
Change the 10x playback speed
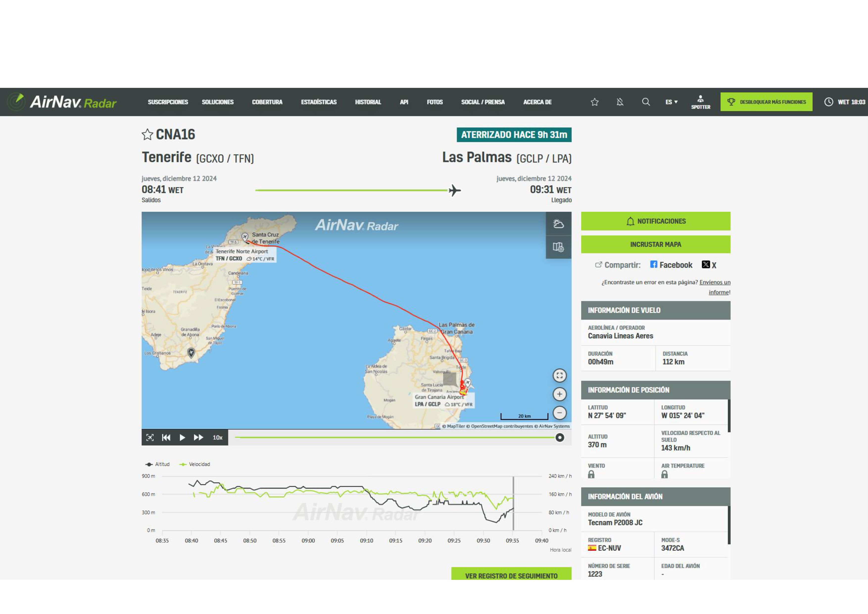pos(217,438)
